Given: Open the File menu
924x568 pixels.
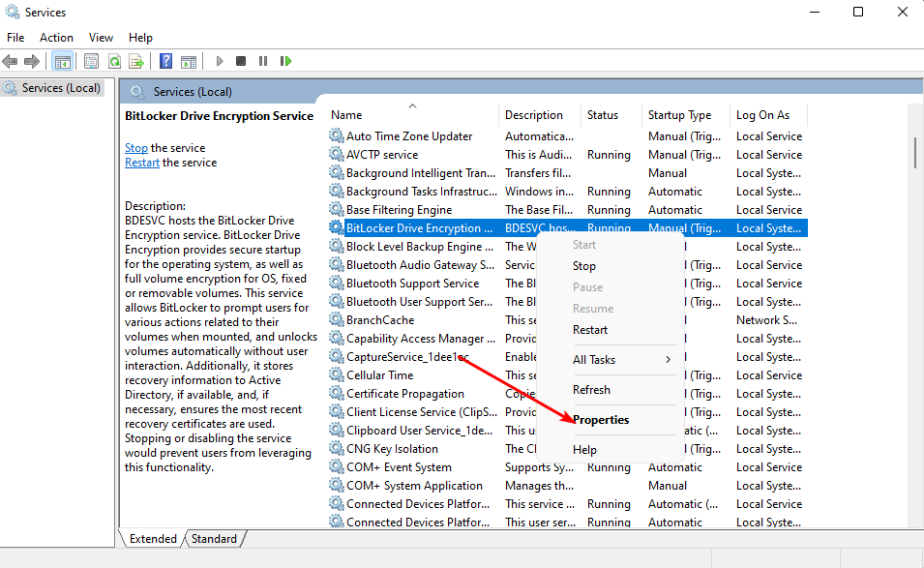Looking at the screenshot, I should click(x=15, y=38).
